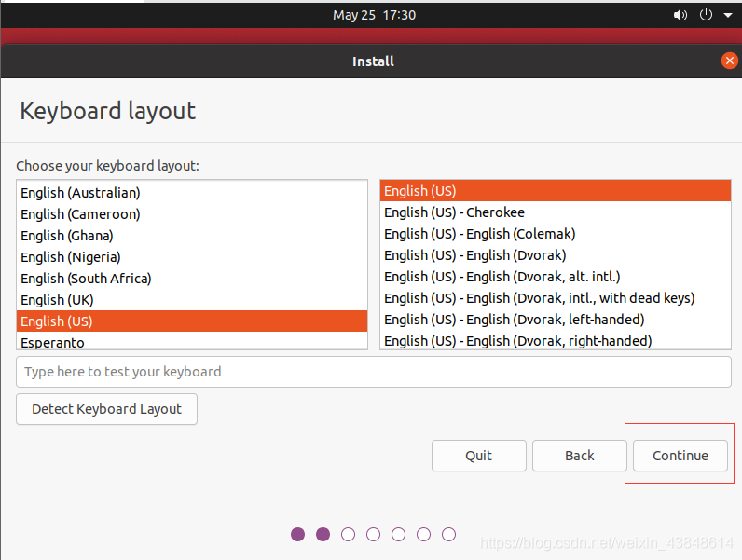This screenshot has width=742, height=560.
Task: Click Continue to proceed with install
Action: 680,456
